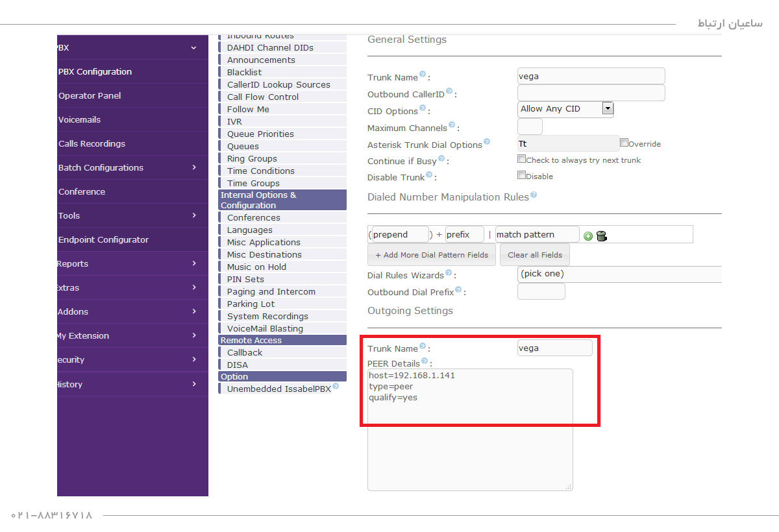Click help icon beside Asterisk Trunk Dial Options
This screenshot has height=532, width=779.
point(487,142)
